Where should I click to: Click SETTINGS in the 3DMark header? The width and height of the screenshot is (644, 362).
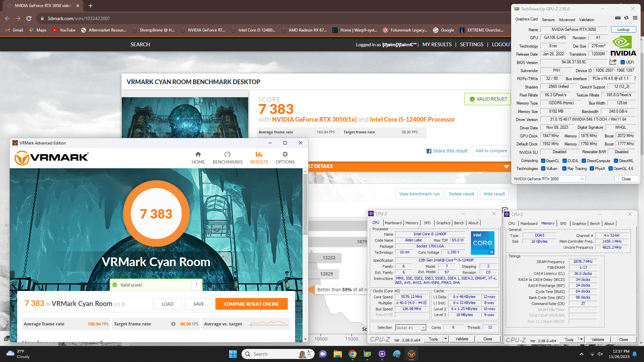pos(472,45)
